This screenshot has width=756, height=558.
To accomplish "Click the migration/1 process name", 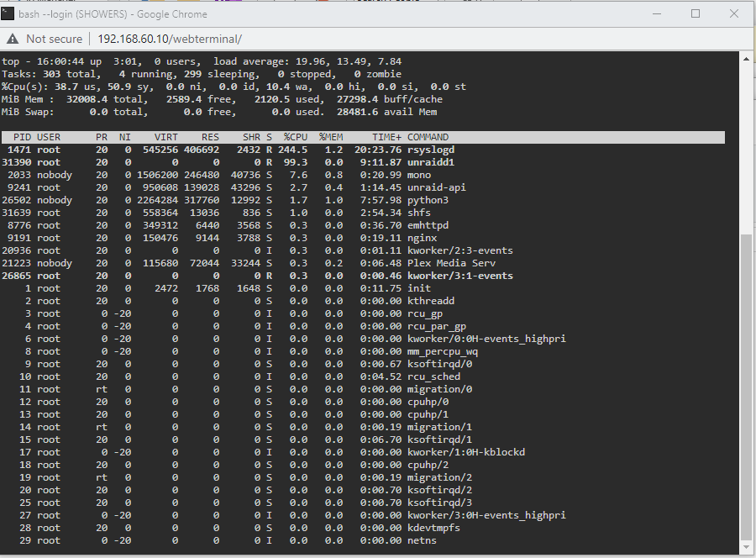I will [439, 427].
